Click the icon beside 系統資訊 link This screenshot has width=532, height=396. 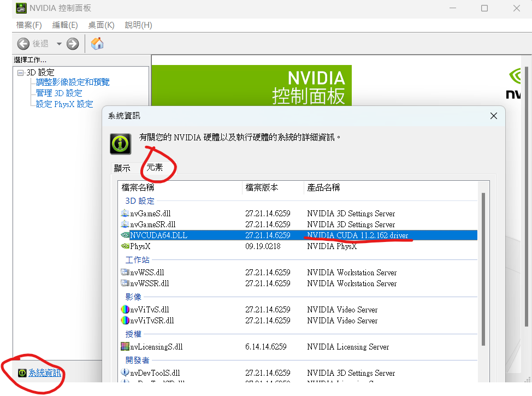point(22,373)
